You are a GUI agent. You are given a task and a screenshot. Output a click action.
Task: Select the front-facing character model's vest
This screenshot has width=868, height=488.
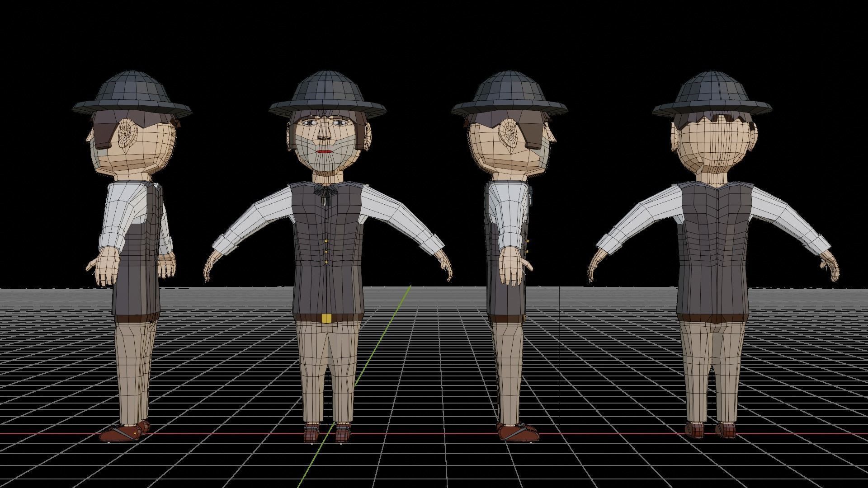coord(328,249)
